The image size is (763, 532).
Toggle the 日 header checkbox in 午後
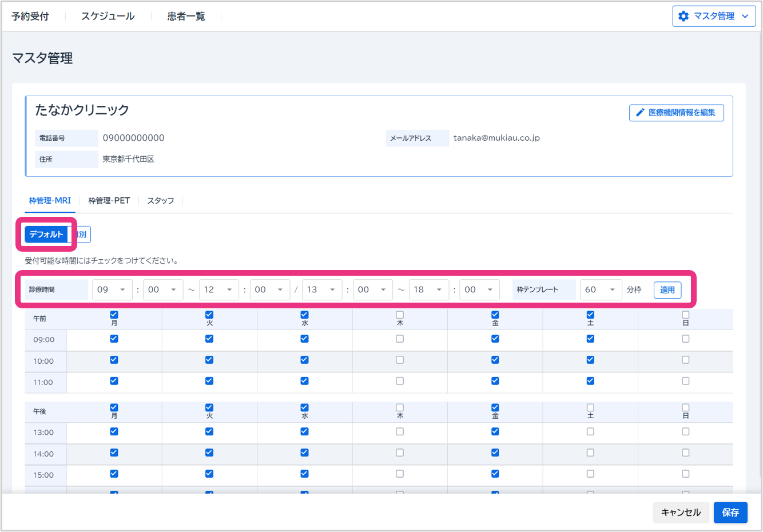[686, 408]
